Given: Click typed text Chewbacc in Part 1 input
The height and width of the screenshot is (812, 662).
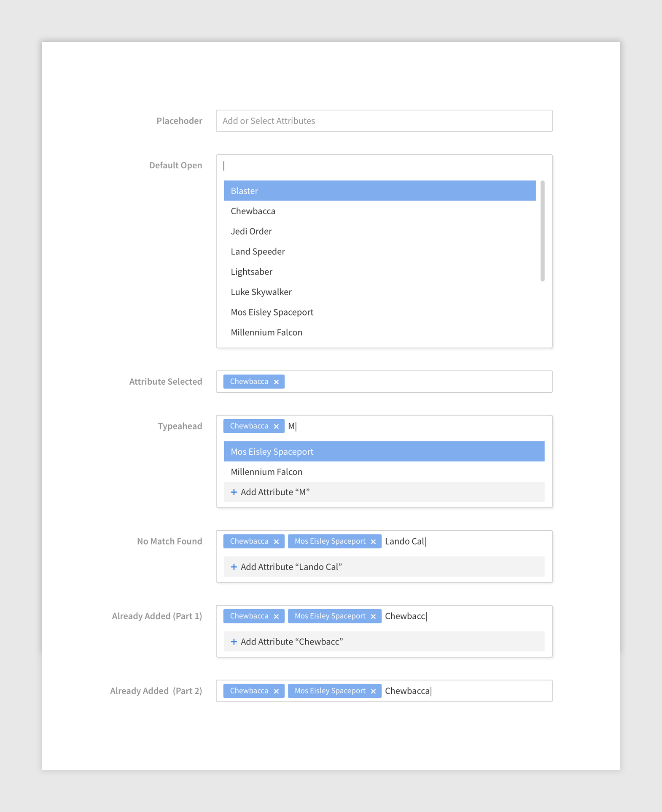Looking at the screenshot, I should pyautogui.click(x=405, y=616).
